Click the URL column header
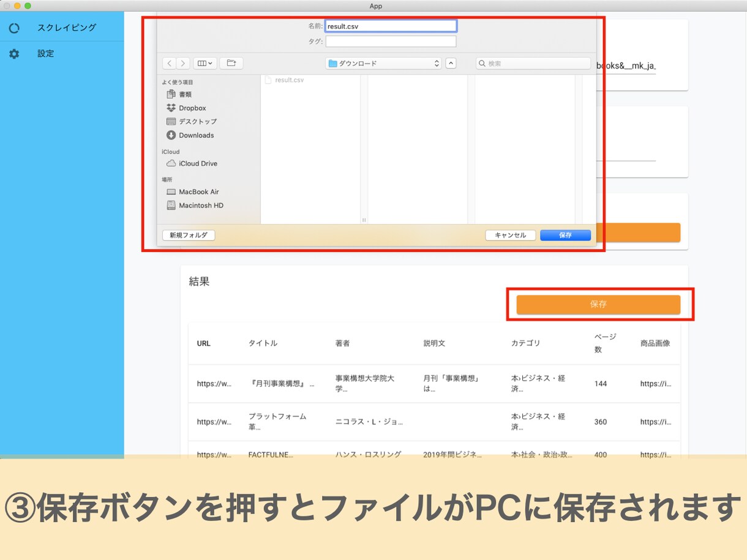Image resolution: width=747 pixels, height=560 pixels. click(204, 343)
